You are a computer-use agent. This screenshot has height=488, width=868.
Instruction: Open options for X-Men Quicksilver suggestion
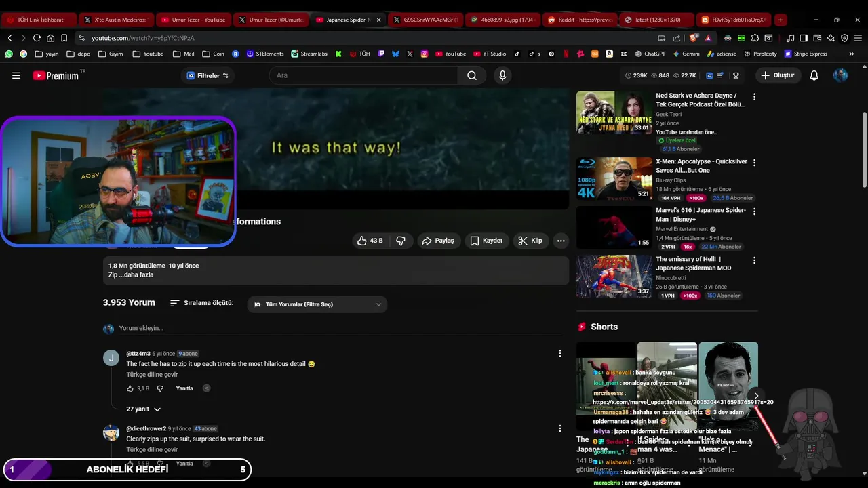coord(754,163)
